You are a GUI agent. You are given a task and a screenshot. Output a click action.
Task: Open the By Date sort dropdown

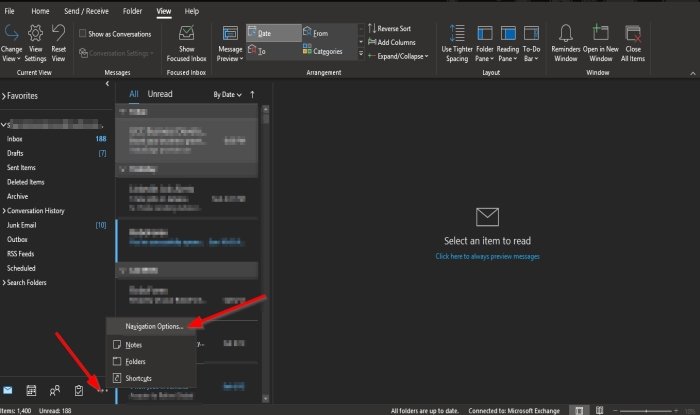pyautogui.click(x=227, y=94)
